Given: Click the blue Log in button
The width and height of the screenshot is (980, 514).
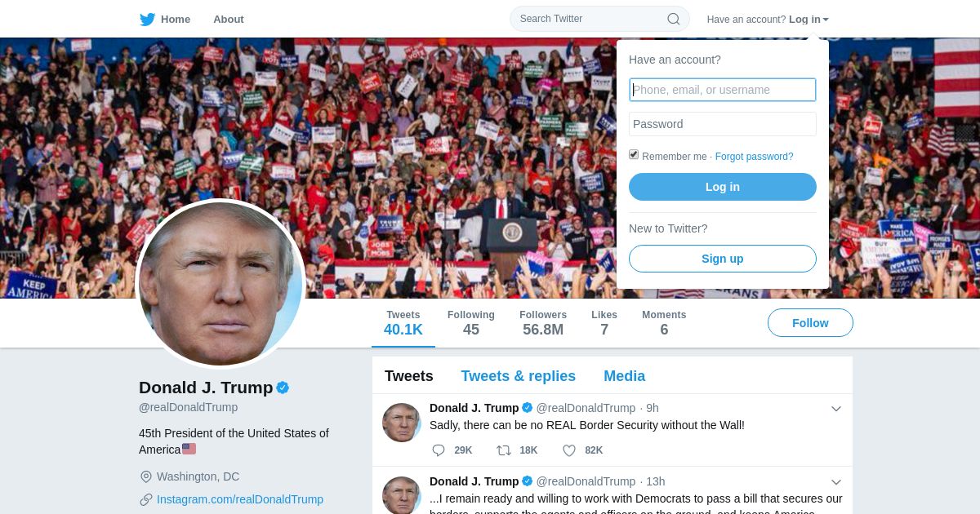Looking at the screenshot, I should pyautogui.click(x=723, y=187).
